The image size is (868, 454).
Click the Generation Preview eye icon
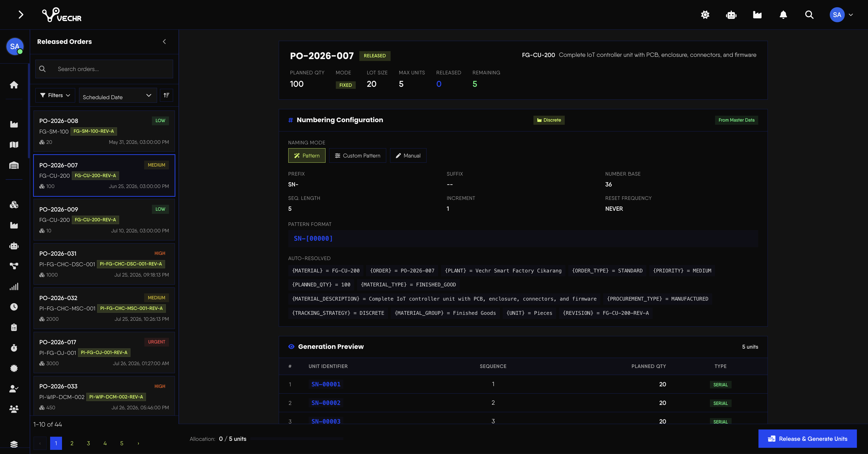click(291, 347)
